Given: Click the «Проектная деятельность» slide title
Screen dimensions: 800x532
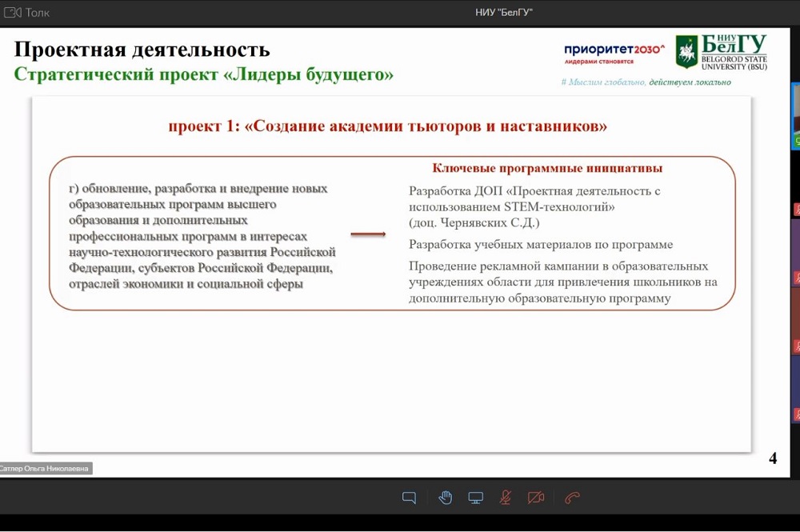Looking at the screenshot, I should coord(142,50).
